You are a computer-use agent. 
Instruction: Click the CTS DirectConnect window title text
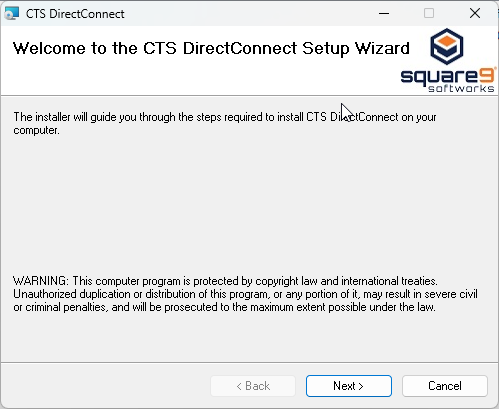pyautogui.click(x=75, y=14)
